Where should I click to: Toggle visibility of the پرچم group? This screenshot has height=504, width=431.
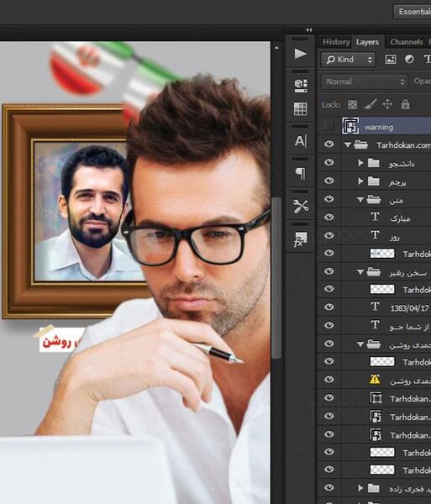329,181
